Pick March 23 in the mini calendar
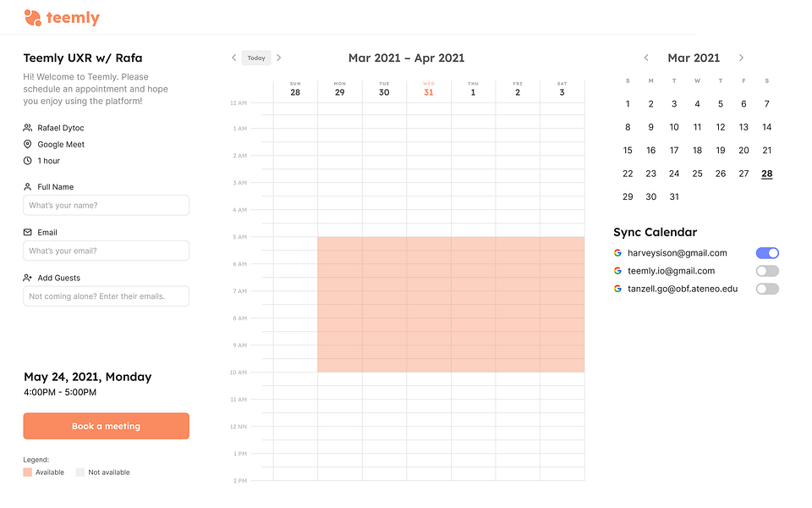 tap(651, 174)
